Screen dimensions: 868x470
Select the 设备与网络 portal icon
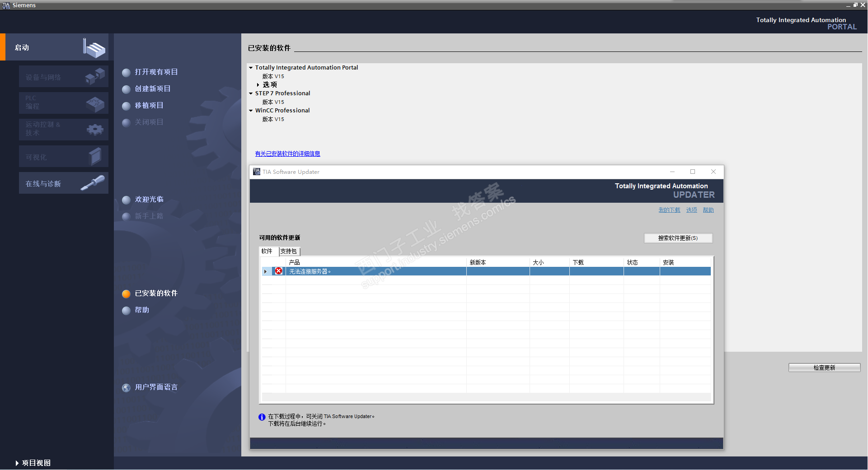[x=95, y=76]
